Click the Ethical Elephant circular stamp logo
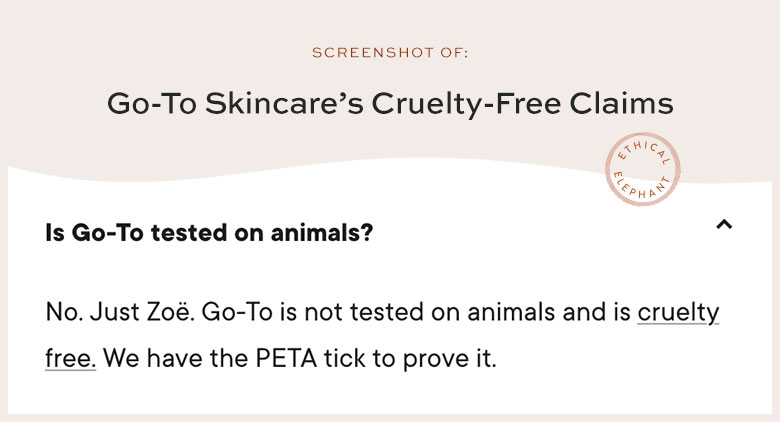The height and width of the screenshot is (422, 780). click(x=642, y=169)
